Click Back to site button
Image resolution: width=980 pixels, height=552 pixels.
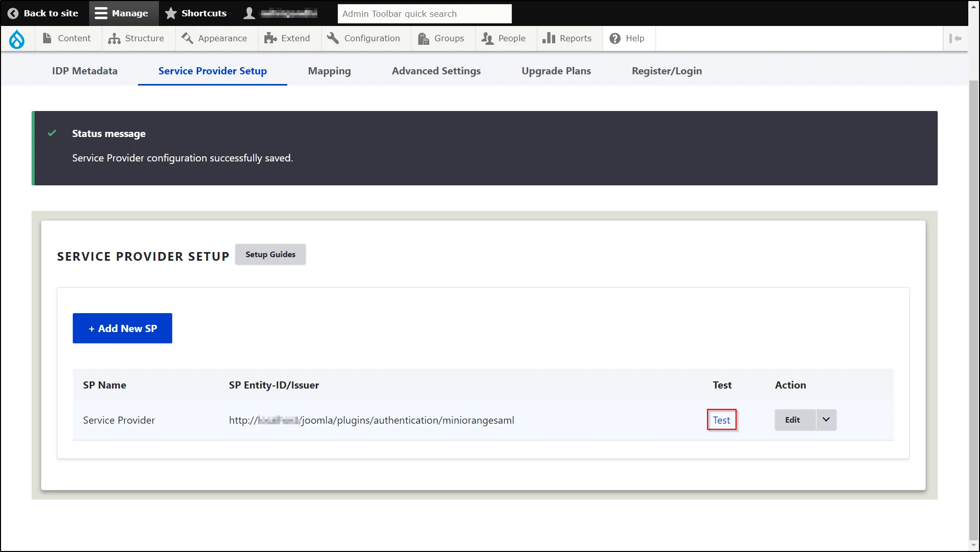point(43,13)
